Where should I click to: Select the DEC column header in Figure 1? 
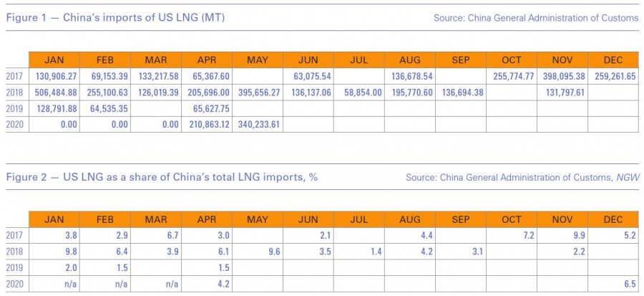tap(613, 60)
